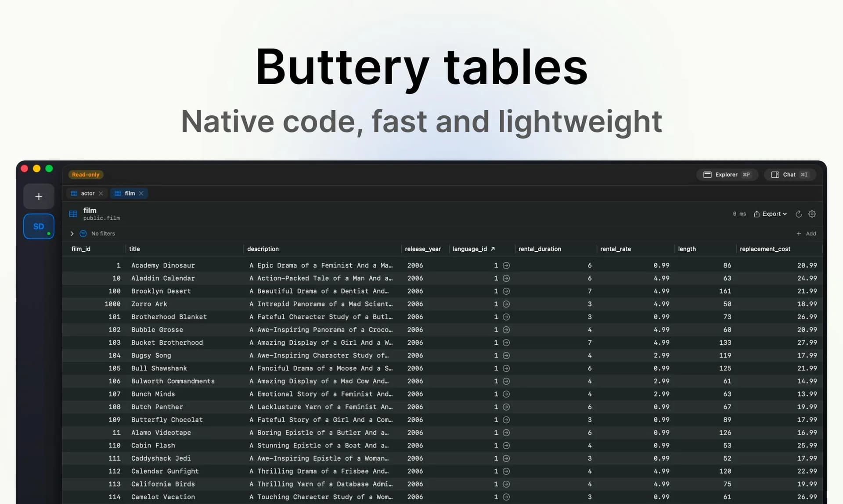Viewport: 843px width, 504px height.
Task: Follow language_id link in Aladdin Calendar row
Action: tap(506, 278)
